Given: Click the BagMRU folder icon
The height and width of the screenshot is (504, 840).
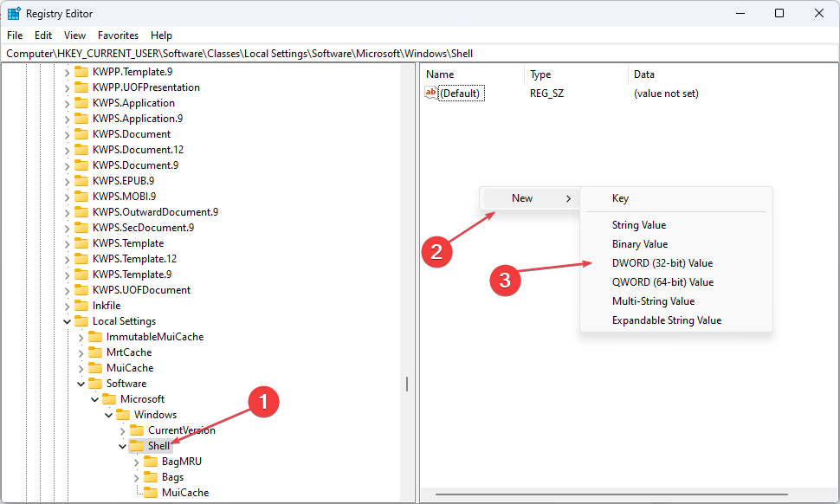Looking at the screenshot, I should [151, 462].
